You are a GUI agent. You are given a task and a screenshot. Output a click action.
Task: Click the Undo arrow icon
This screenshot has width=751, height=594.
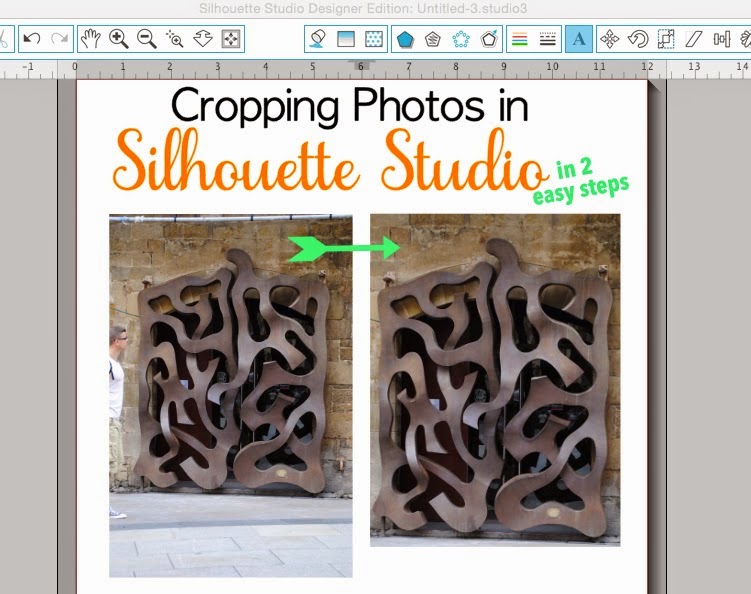[32, 38]
